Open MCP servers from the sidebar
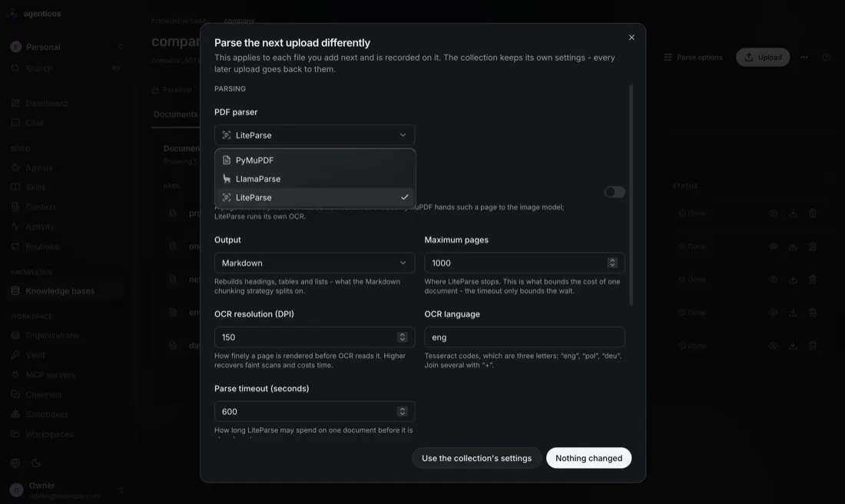The width and height of the screenshot is (845, 504). pos(67,375)
